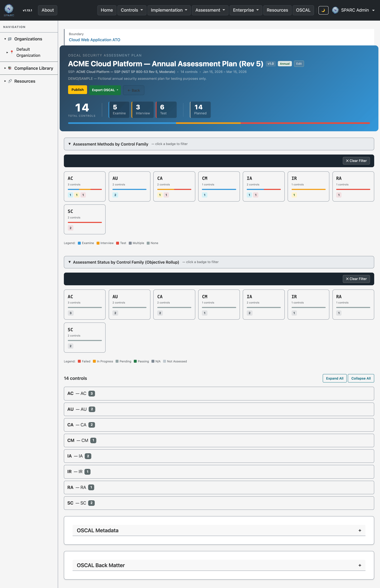Click the SPARC logo icon

(9, 10)
